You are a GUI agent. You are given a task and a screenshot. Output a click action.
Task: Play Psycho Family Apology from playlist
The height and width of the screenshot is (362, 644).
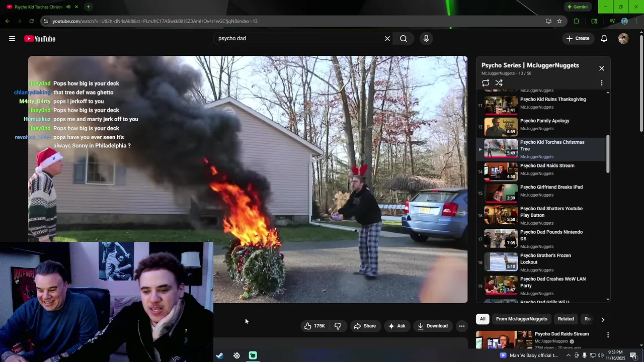click(x=541, y=127)
